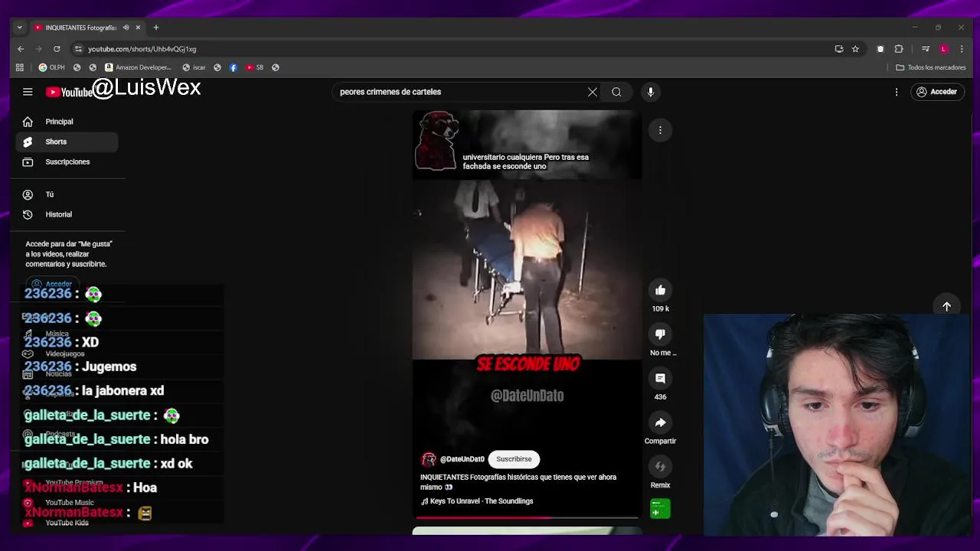
Task: Go to the previous short with up arrow
Action: (x=946, y=306)
